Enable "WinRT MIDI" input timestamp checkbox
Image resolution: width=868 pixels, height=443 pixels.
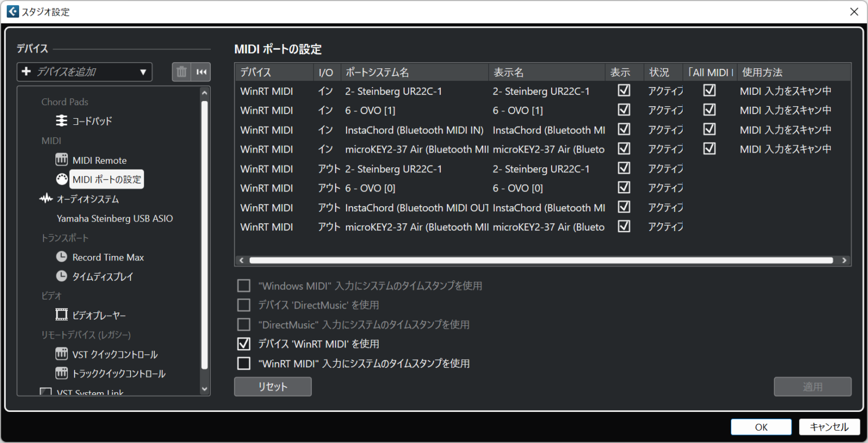click(244, 363)
